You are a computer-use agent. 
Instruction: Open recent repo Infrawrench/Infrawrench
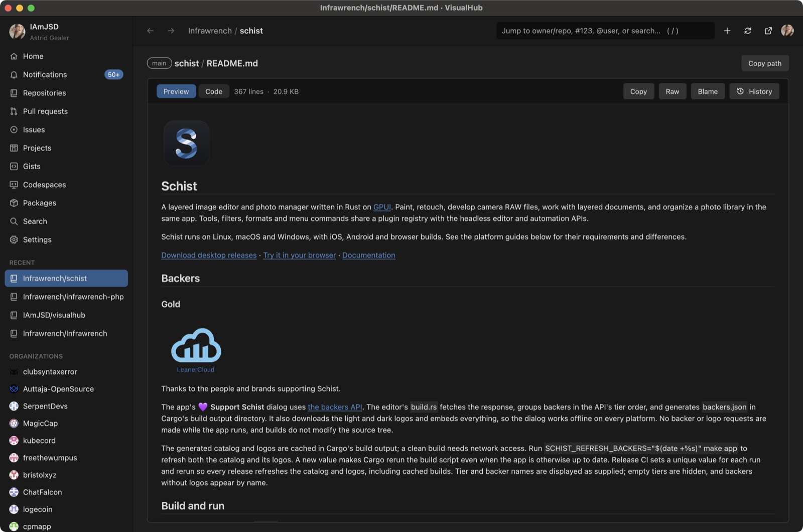[66, 333]
